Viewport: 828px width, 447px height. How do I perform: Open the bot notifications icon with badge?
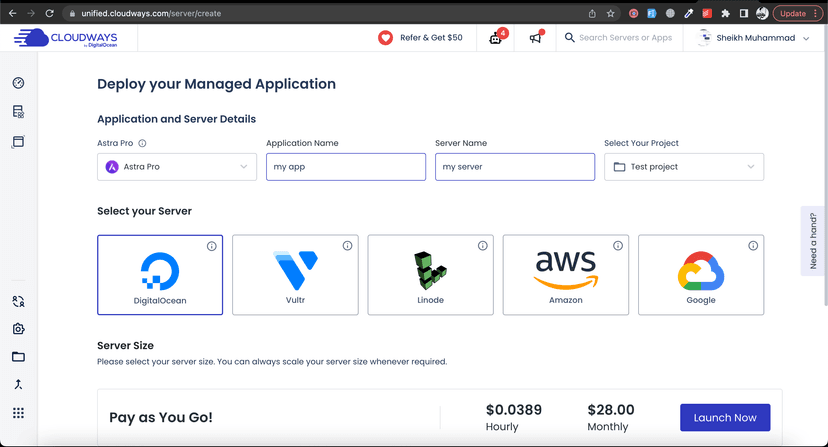[x=496, y=38]
